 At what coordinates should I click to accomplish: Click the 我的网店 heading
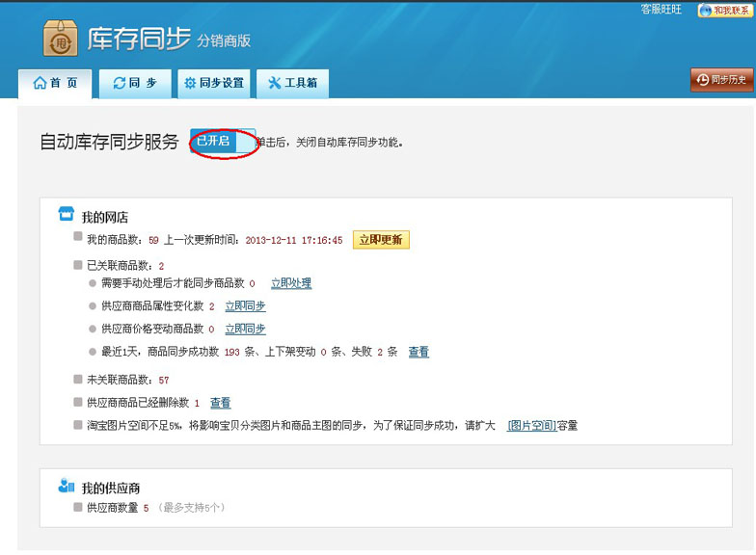105,218
